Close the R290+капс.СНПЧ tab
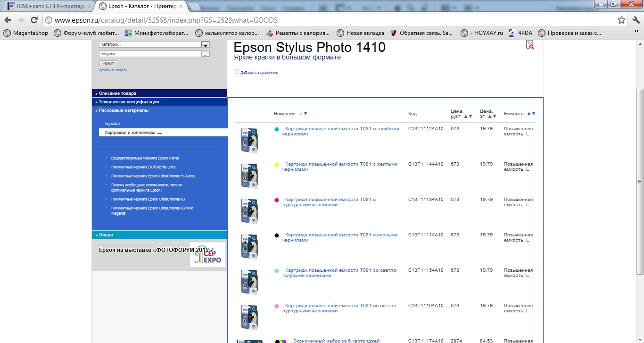 (x=89, y=7)
